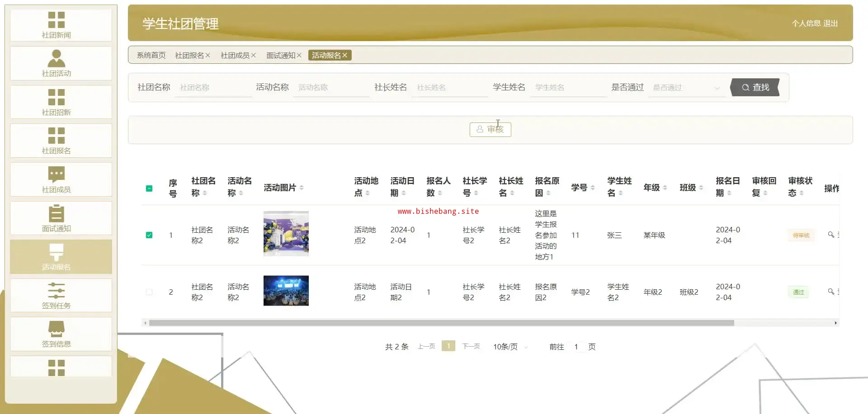Open the 社团成员 chat bubble icon
Image resolution: width=868 pixels, height=414 pixels.
point(57,174)
